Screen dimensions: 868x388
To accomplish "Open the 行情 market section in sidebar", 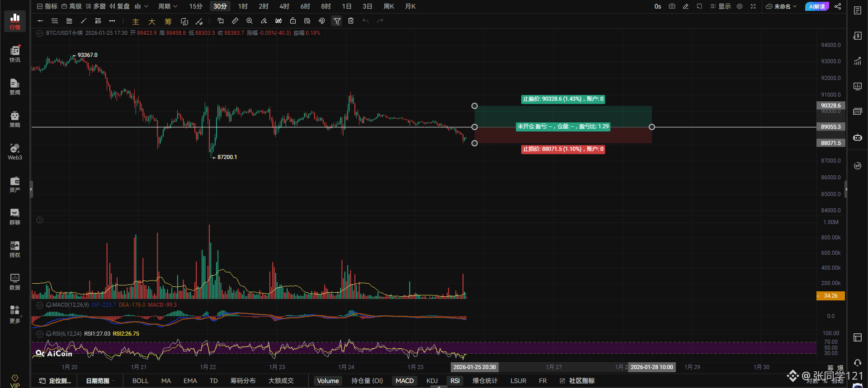I will pos(15,21).
